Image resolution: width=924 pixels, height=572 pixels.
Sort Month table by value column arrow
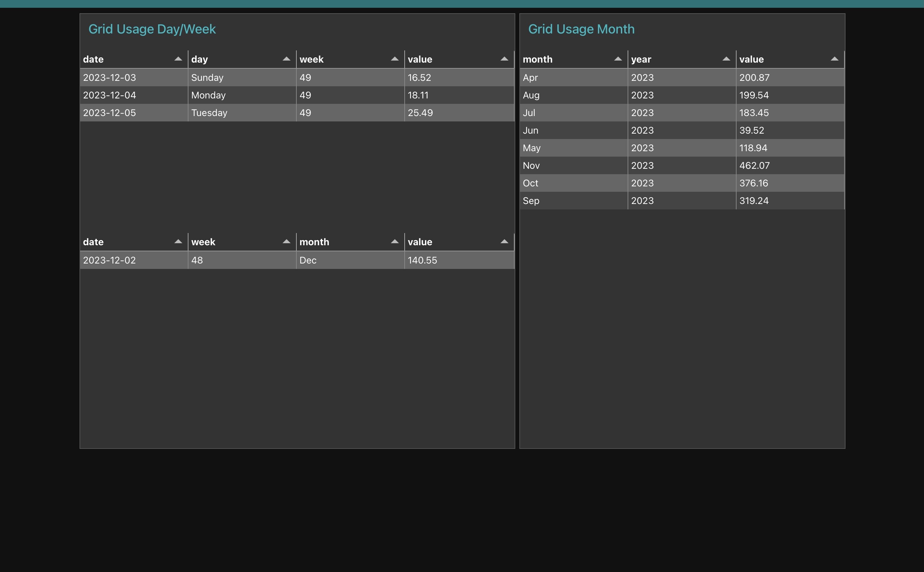coord(834,59)
